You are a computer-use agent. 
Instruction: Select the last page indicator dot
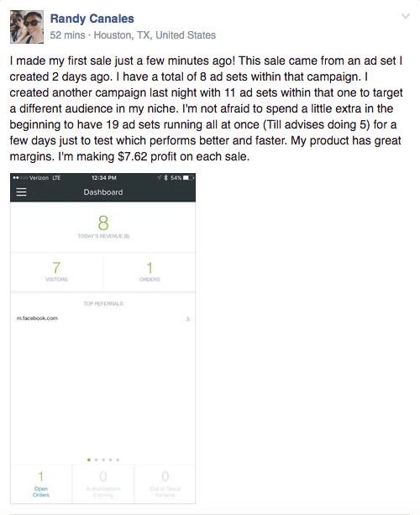click(x=118, y=460)
